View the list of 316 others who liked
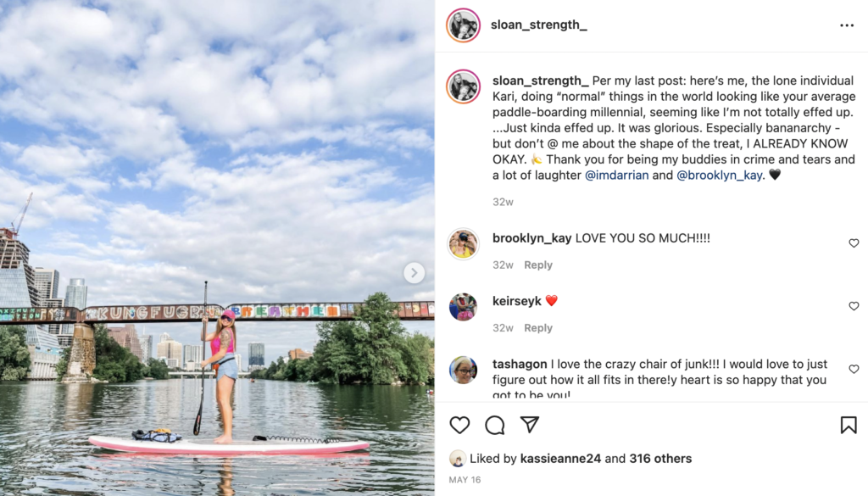 [x=660, y=459]
